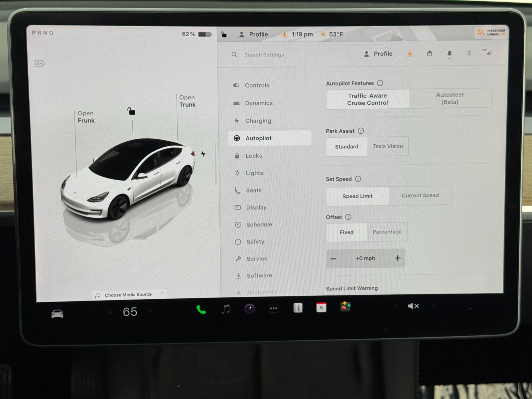Unlock car via padlock above vehicle

pyautogui.click(x=131, y=111)
